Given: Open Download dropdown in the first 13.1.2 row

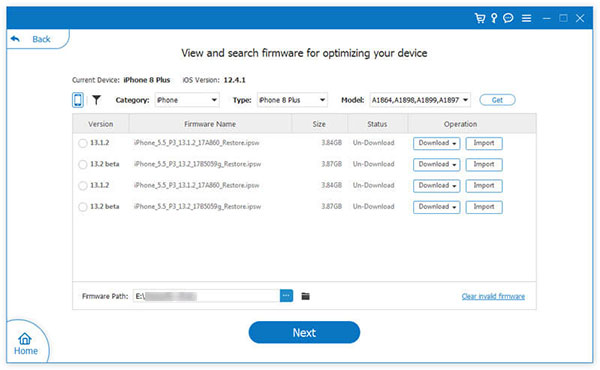Looking at the screenshot, I should pos(437,143).
